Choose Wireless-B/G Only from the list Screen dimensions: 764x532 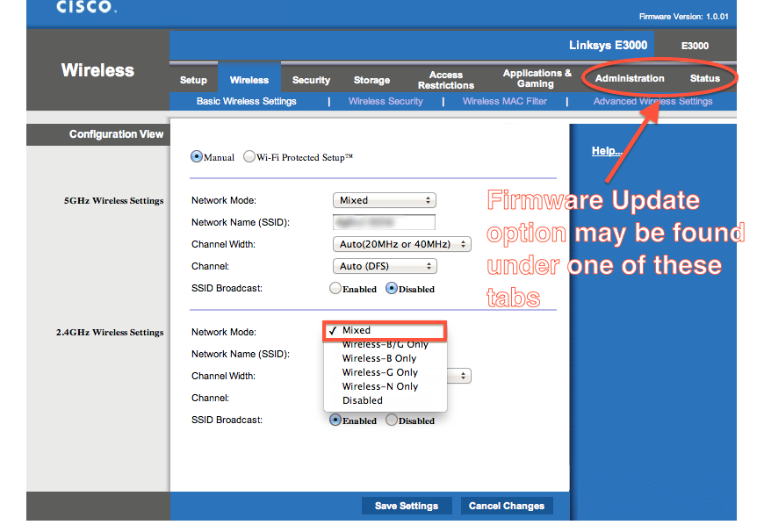385,344
